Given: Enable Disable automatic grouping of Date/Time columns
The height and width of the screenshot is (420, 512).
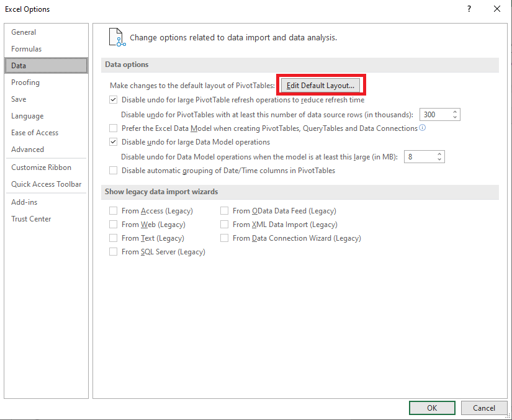Looking at the screenshot, I should point(114,171).
